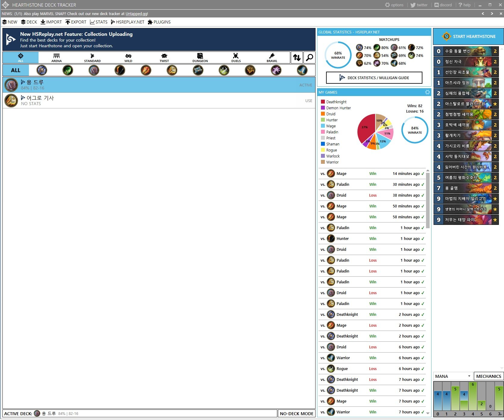Select the Mage game from 14 minutes ago
Image resolution: width=504 pixels, height=420 pixels.
[x=372, y=173]
